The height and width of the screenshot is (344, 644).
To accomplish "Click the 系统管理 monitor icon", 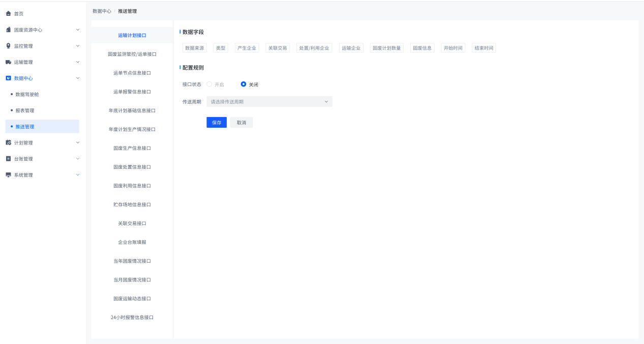I will pyautogui.click(x=8, y=175).
